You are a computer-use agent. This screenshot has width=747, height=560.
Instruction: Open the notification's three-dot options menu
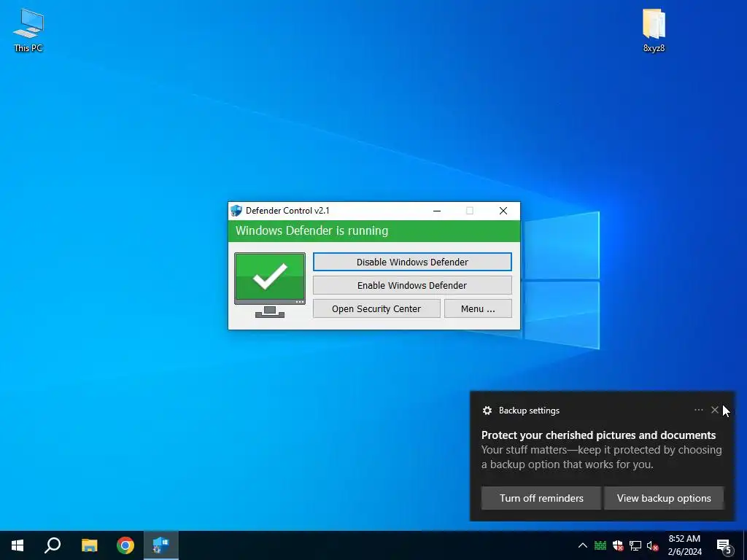698,410
